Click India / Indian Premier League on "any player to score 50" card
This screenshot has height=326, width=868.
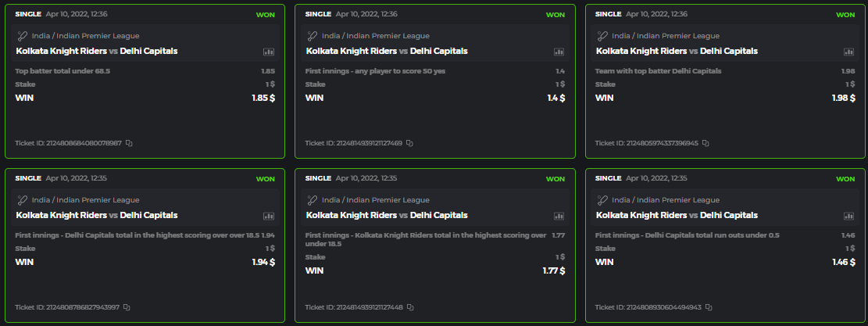click(376, 36)
